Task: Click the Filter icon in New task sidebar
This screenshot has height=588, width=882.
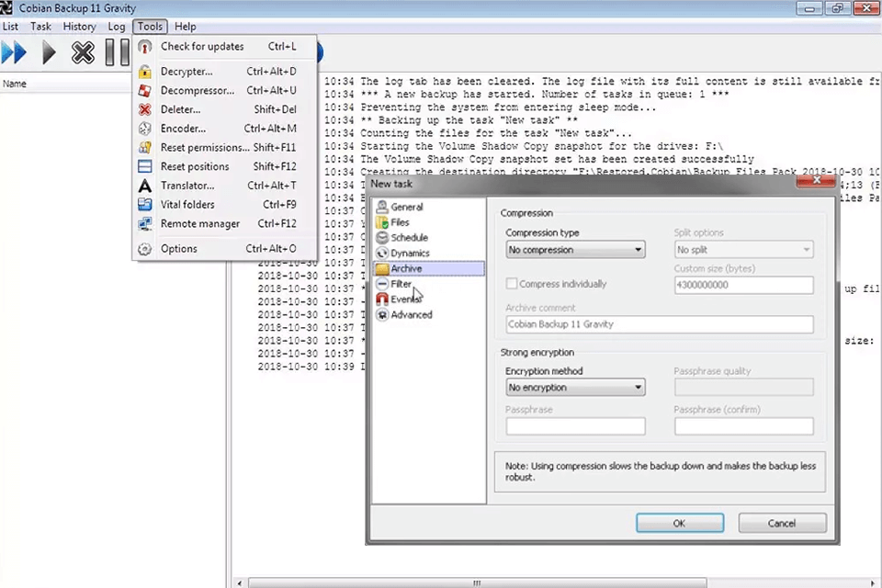Action: pyautogui.click(x=382, y=284)
